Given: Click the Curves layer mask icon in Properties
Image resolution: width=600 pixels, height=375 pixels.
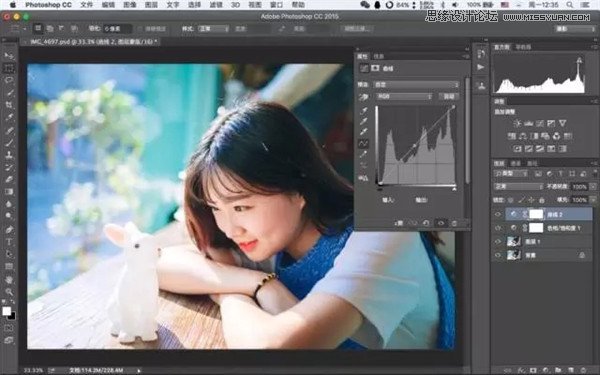Looking at the screenshot, I should click(x=375, y=68).
